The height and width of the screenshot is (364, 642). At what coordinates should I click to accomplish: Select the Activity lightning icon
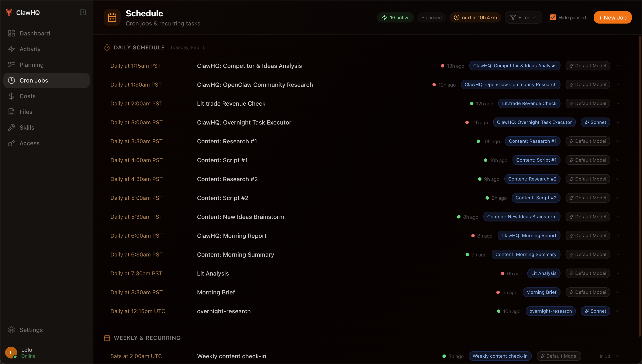pyautogui.click(x=11, y=49)
